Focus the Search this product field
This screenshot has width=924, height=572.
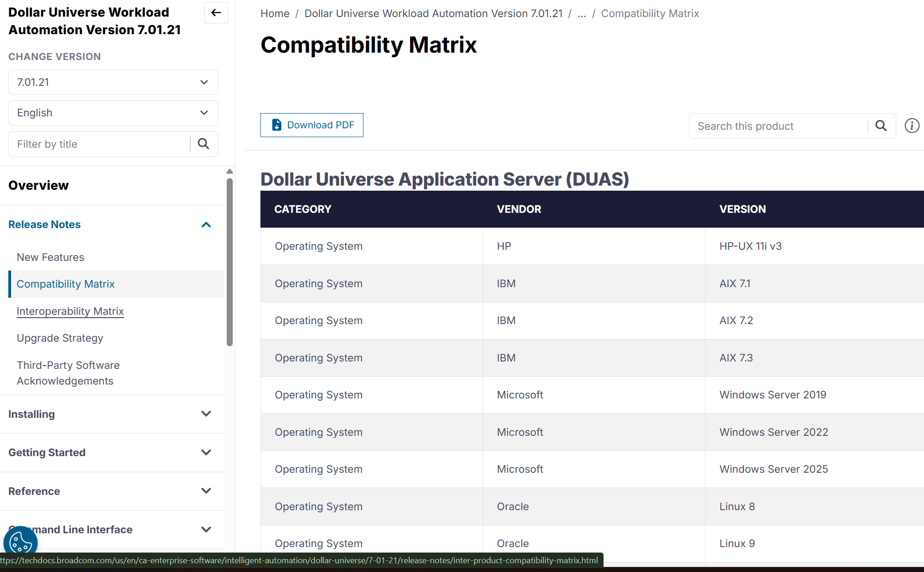click(x=779, y=126)
